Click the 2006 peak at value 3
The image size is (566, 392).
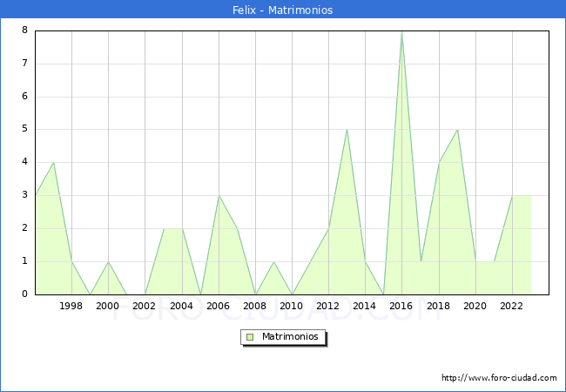coord(219,196)
